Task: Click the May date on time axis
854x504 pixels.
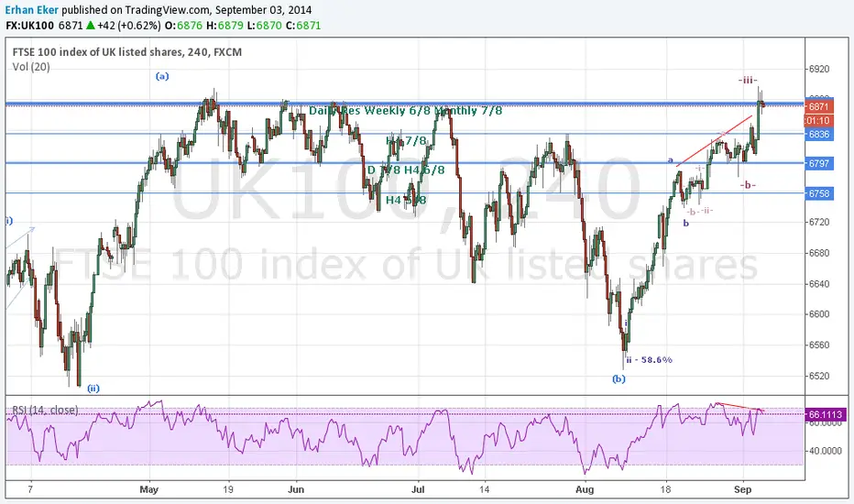Action: tap(148, 489)
